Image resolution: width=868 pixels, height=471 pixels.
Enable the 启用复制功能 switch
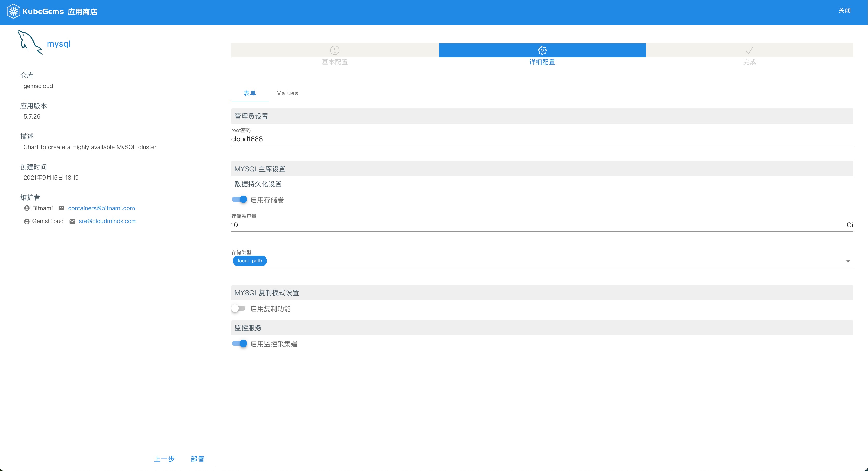[239, 308]
